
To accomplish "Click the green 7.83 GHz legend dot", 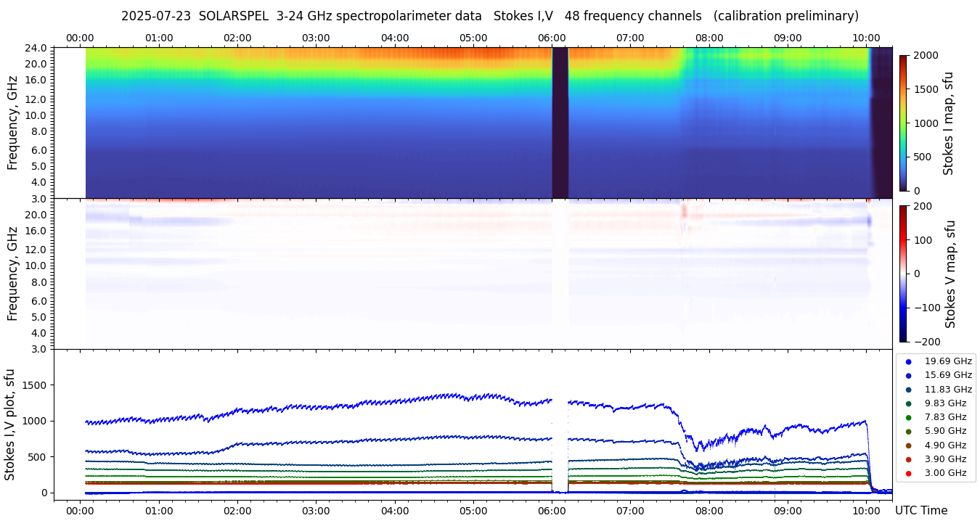I will tap(908, 417).
